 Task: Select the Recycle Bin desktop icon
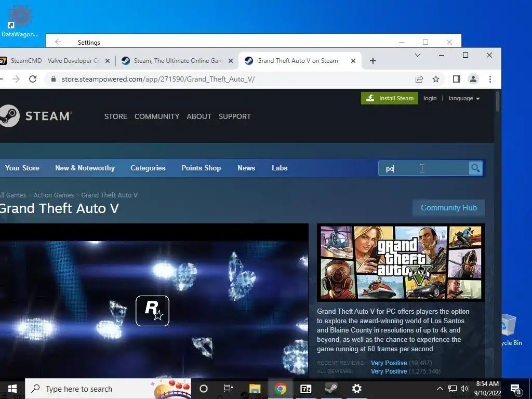[512, 330]
